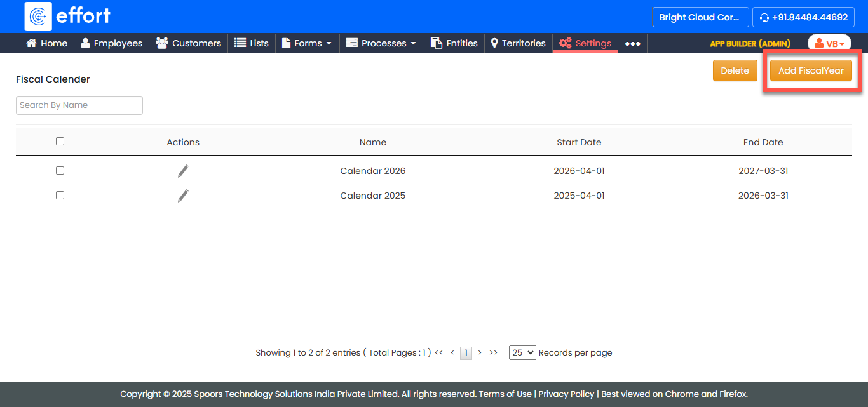Click the Add FiscalYear button

pyautogui.click(x=811, y=70)
